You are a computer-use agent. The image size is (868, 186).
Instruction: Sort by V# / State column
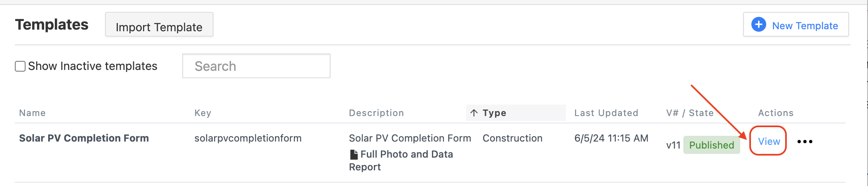pos(690,113)
